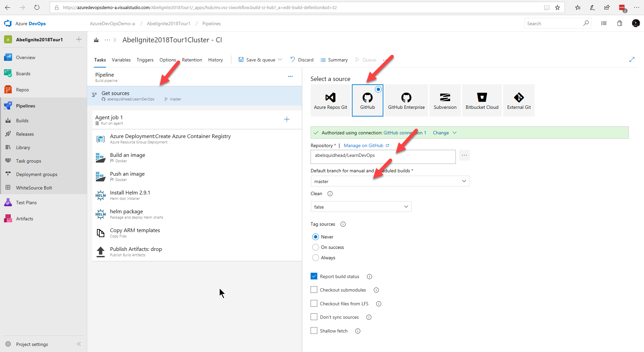Switch to the Triggers tab
Screen dimensions: 644x352
(x=145, y=60)
